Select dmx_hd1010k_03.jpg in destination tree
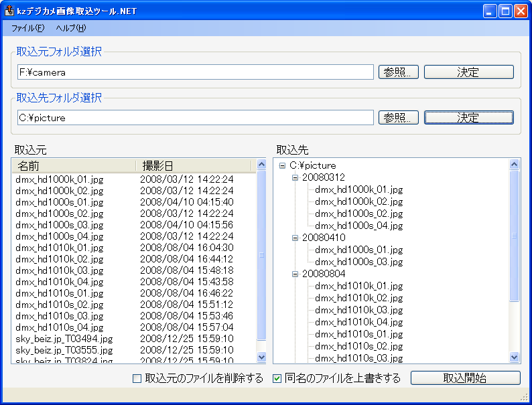The image size is (532, 405). [359, 311]
